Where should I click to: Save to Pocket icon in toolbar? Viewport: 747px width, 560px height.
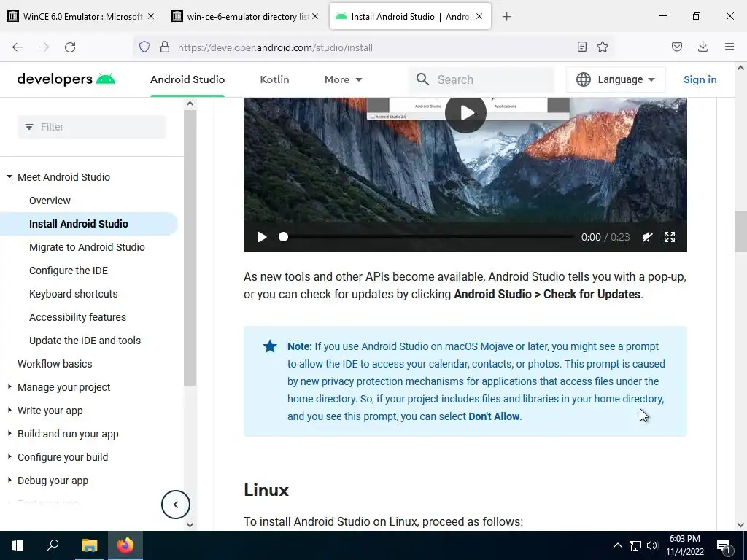(677, 47)
